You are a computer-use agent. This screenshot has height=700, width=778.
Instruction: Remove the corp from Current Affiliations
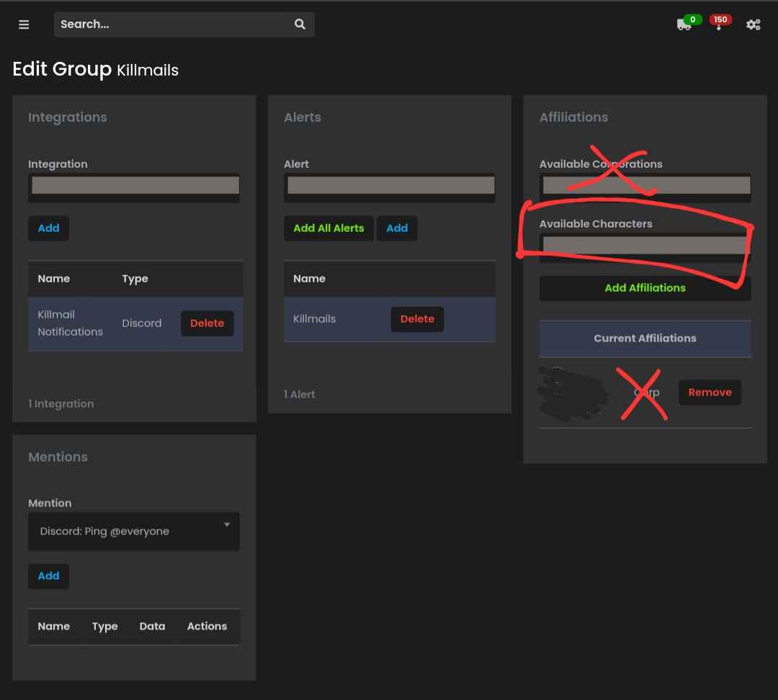point(710,392)
